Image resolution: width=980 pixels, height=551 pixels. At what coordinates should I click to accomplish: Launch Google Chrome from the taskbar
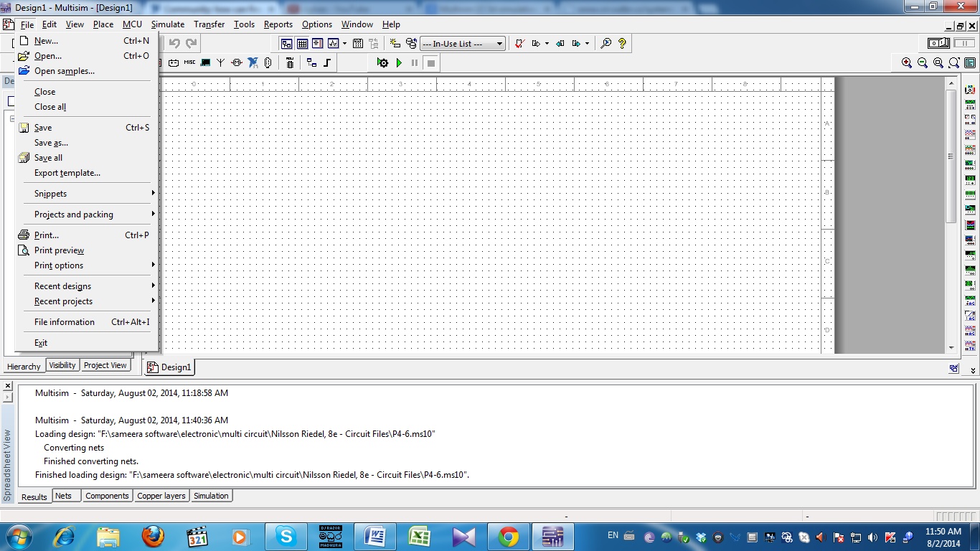pyautogui.click(x=509, y=536)
